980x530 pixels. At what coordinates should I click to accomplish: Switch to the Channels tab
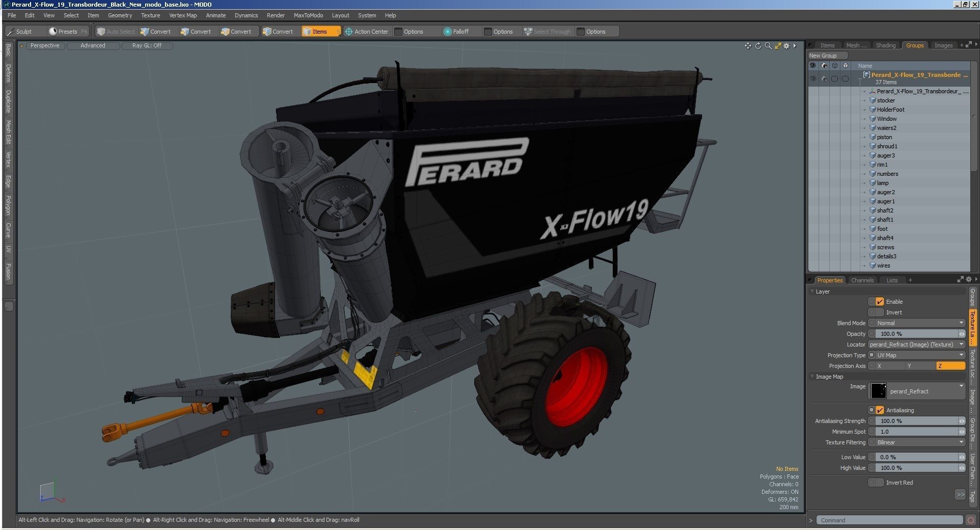pyautogui.click(x=862, y=280)
